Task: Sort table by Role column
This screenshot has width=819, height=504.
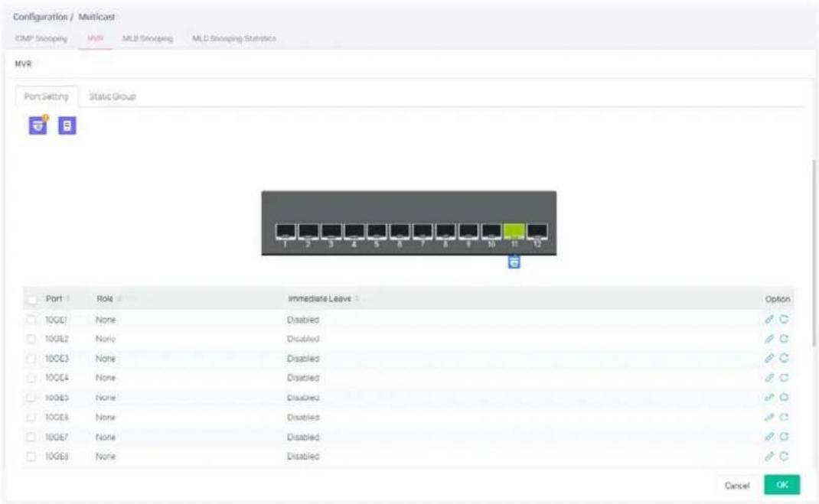Action: 119,299
